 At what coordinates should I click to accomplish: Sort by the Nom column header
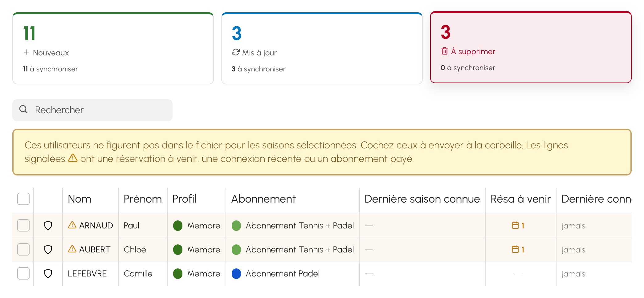point(79,199)
